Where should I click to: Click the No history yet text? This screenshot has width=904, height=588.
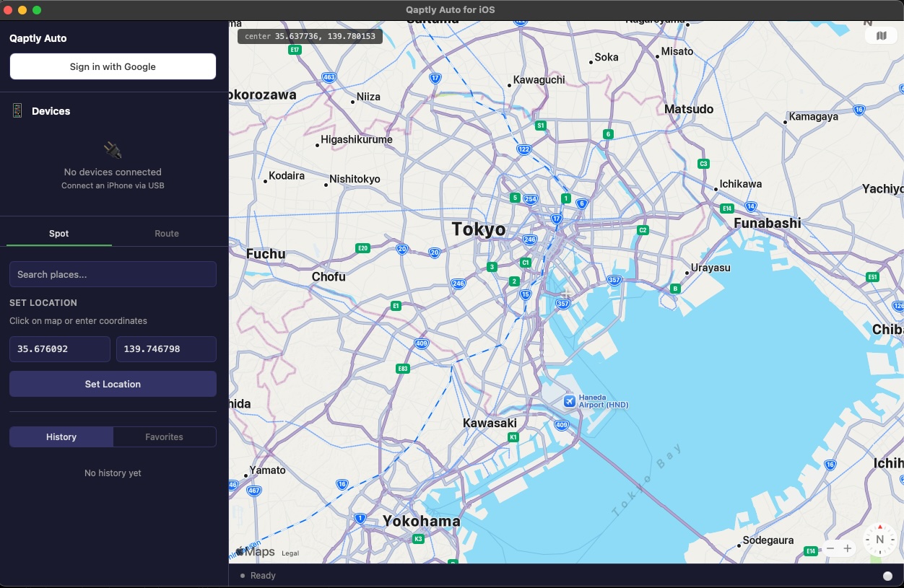tap(113, 473)
